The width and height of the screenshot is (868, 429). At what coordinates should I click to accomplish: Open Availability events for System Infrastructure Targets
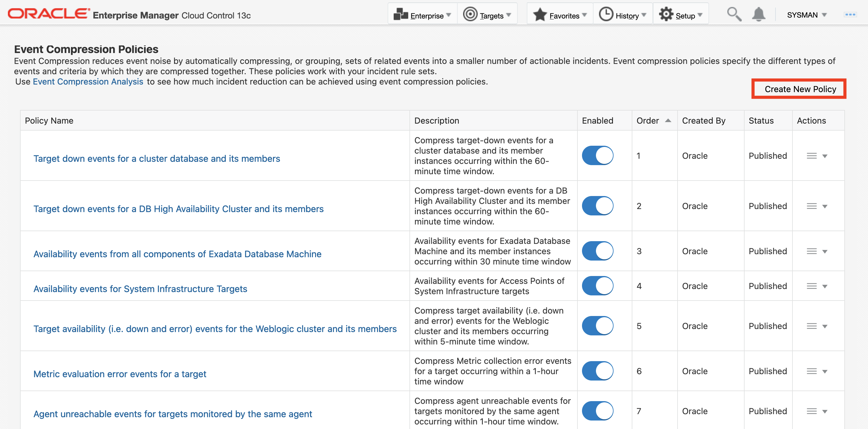140,289
